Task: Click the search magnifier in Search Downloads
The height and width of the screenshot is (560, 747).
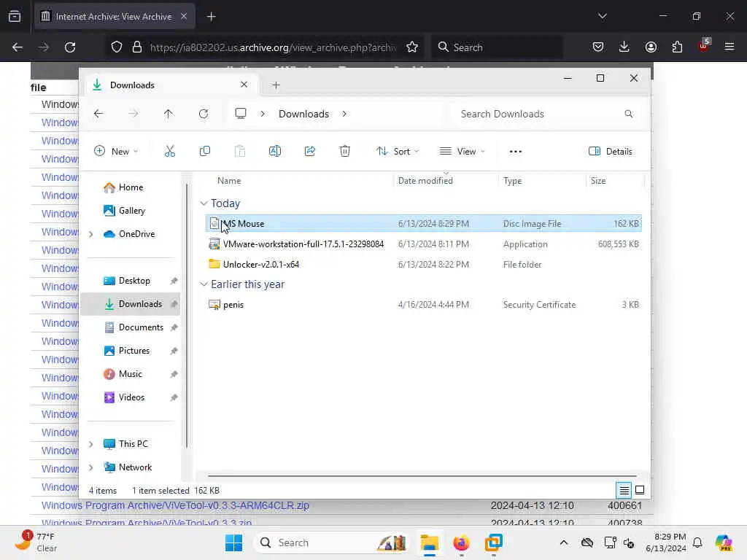Action: tap(628, 114)
